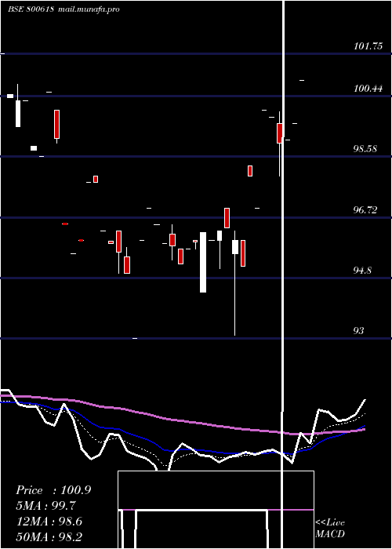Click the pink 50MA line in lower panel

(182, 420)
